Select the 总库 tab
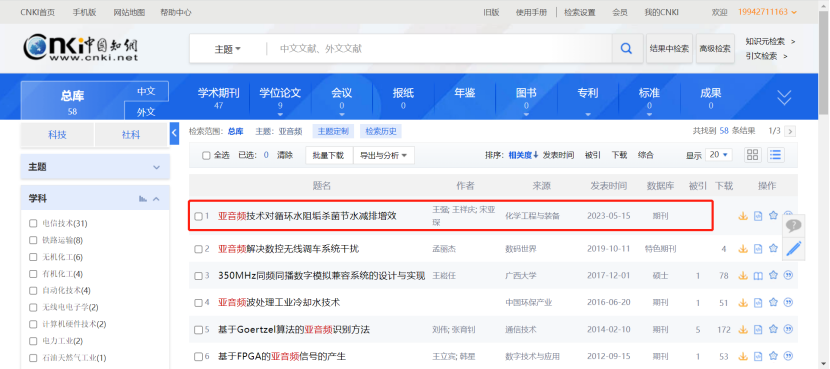 73,101
